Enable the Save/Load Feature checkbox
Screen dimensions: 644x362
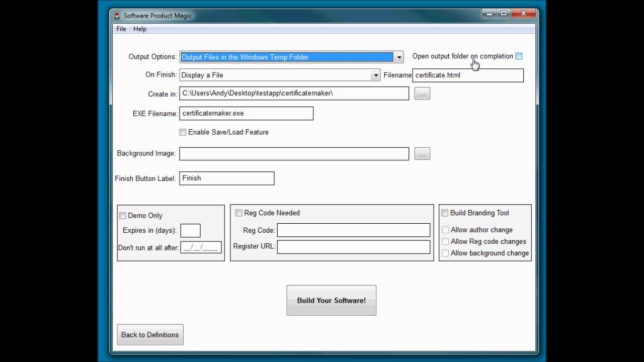[183, 132]
